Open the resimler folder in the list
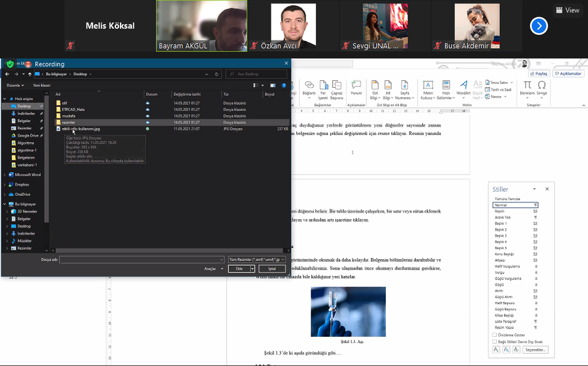This screenshot has height=366, width=588. tap(68, 122)
